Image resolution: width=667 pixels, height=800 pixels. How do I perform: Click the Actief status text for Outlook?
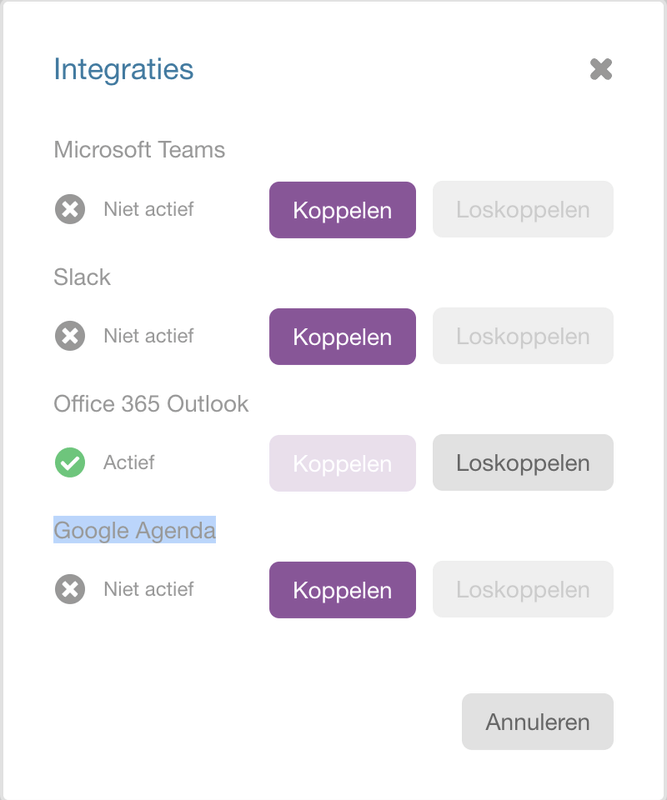pos(129,462)
